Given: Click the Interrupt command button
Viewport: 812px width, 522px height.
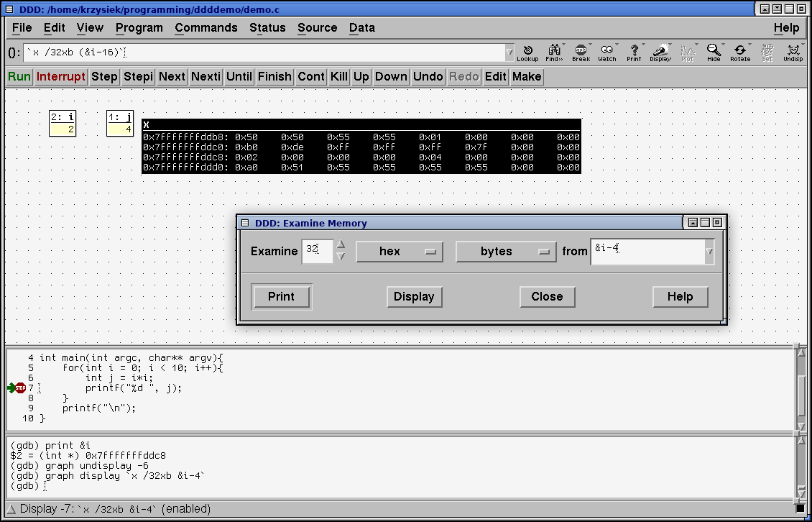Looking at the screenshot, I should click(60, 77).
